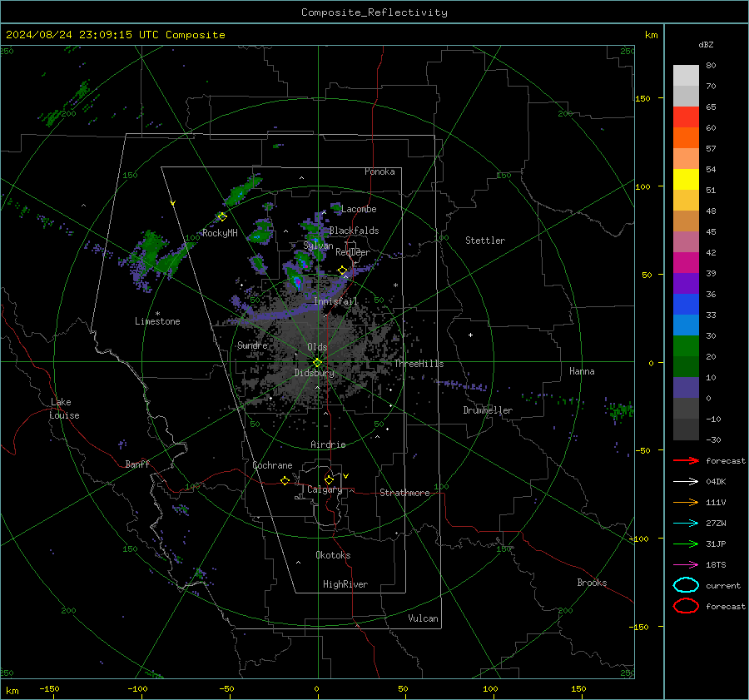Click the radar center diamond above Didsbury
This screenshot has height=700, width=749.
(x=317, y=363)
